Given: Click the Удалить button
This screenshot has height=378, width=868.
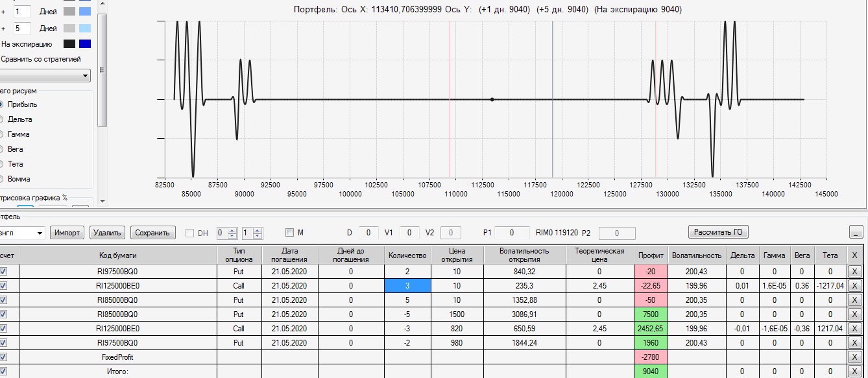Looking at the screenshot, I should coord(107,233).
